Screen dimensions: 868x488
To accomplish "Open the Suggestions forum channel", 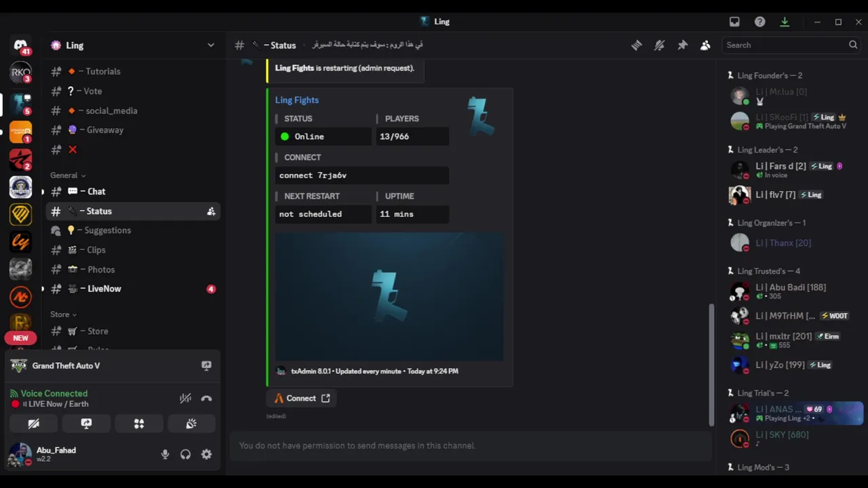I will click(133, 230).
